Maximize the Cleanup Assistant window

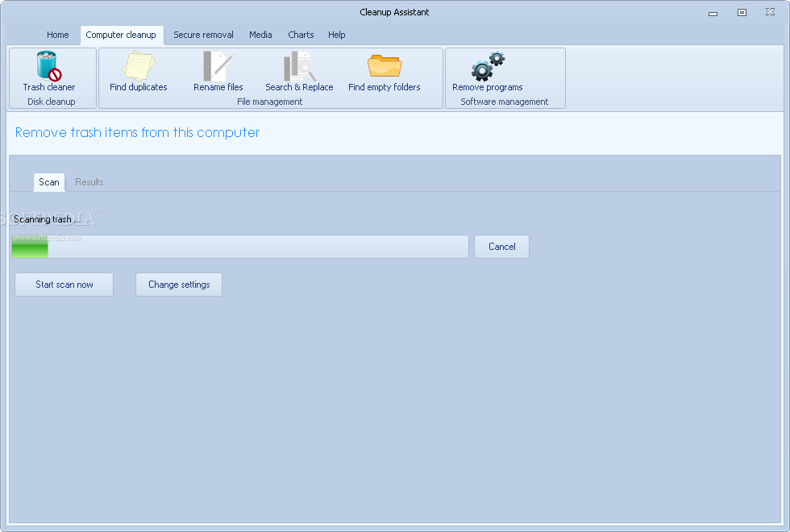(x=742, y=13)
